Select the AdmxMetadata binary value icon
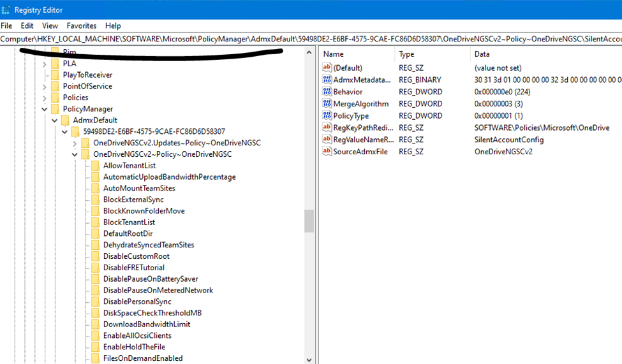 (x=327, y=80)
